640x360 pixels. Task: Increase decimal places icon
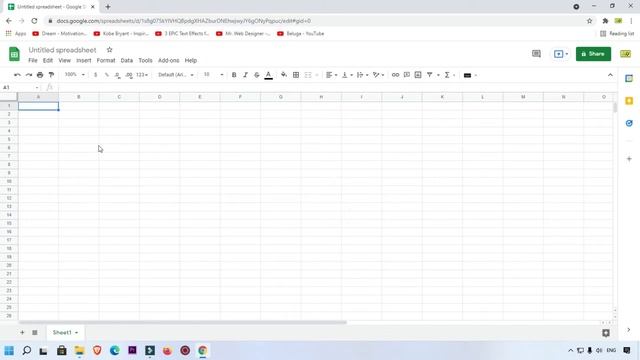129,75
